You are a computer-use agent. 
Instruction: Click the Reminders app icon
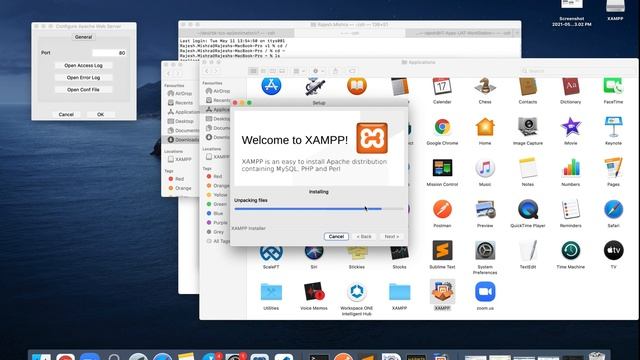(x=571, y=209)
